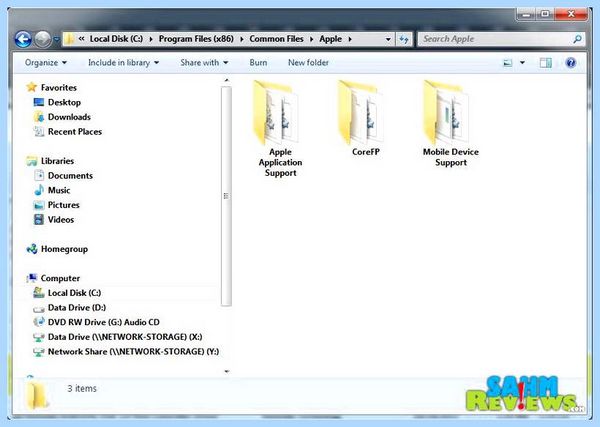Image resolution: width=600 pixels, height=427 pixels.
Task: Select Pictures library
Action: tap(64, 205)
